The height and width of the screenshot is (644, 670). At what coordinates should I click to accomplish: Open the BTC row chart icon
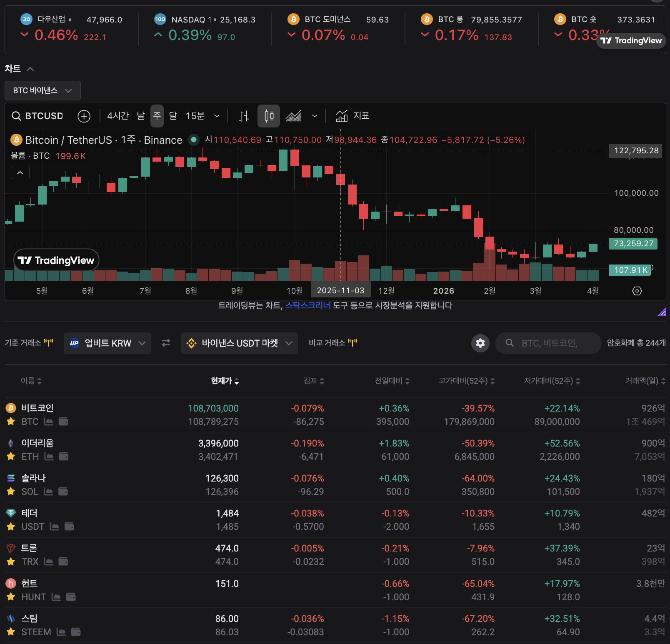(49, 422)
